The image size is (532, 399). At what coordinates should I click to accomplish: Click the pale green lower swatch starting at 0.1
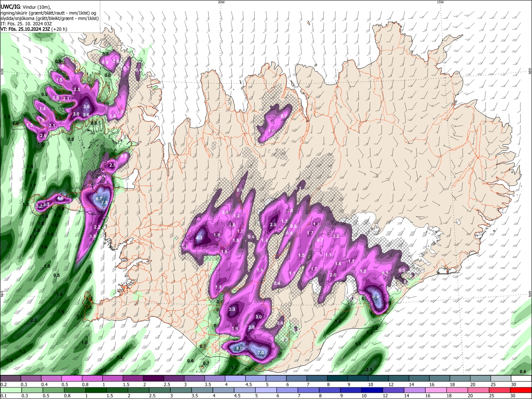pos(10,390)
